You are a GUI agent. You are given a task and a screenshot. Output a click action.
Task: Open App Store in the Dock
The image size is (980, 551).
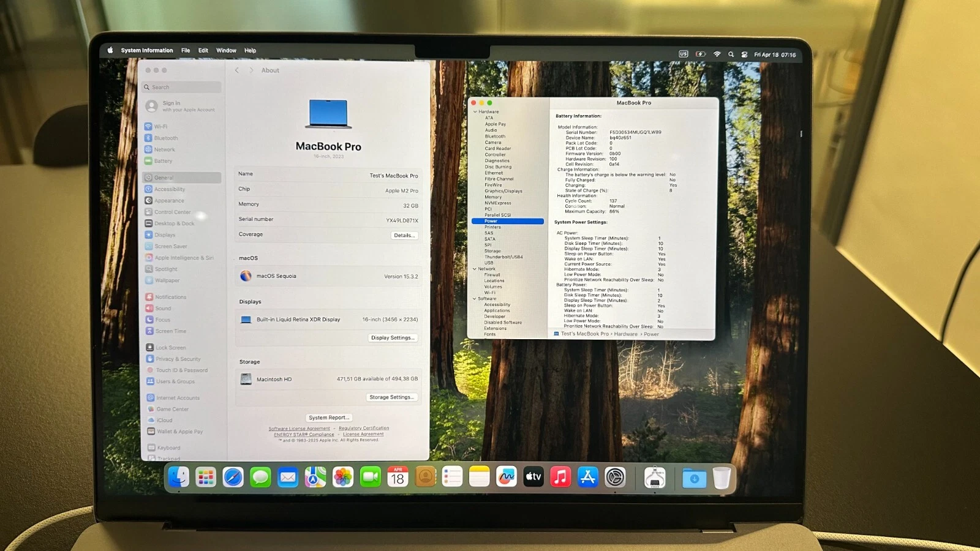588,477
